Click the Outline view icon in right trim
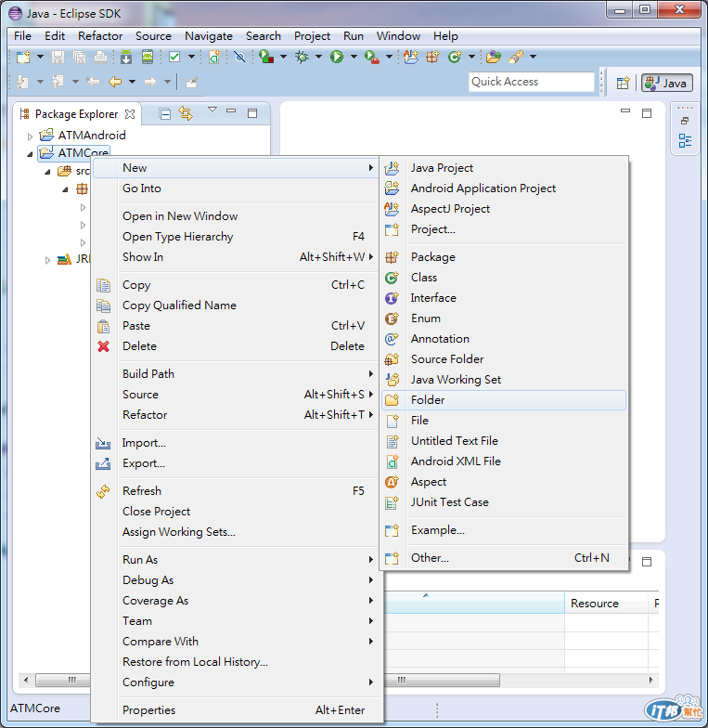This screenshot has width=708, height=728. 685,141
